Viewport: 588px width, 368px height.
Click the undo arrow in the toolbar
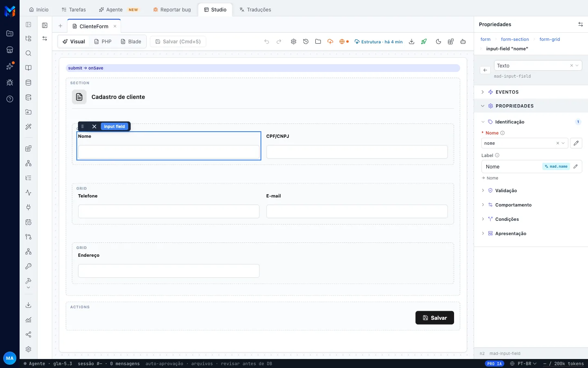point(267,42)
